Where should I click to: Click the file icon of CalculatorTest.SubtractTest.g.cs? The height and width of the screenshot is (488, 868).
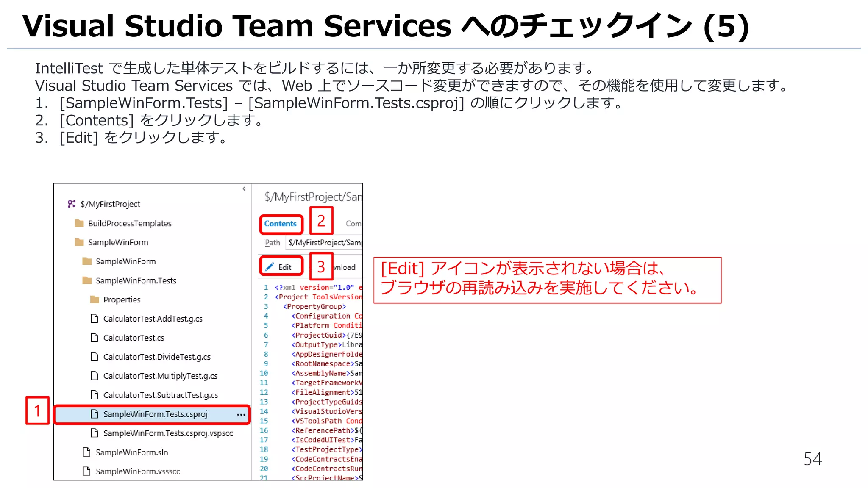tap(94, 394)
